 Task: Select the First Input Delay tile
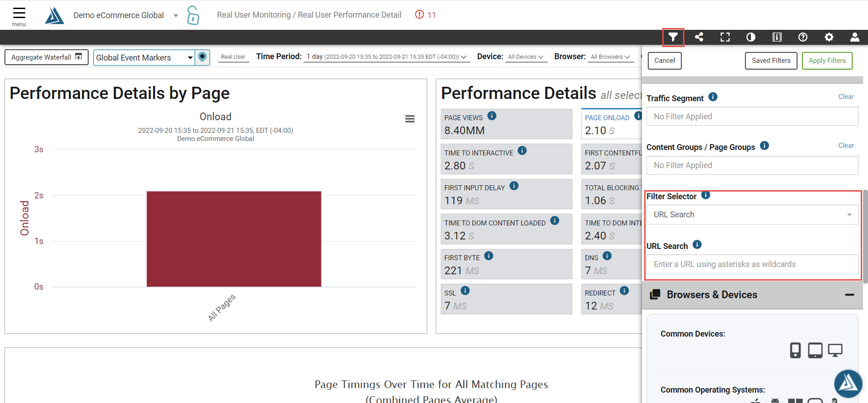point(506,194)
